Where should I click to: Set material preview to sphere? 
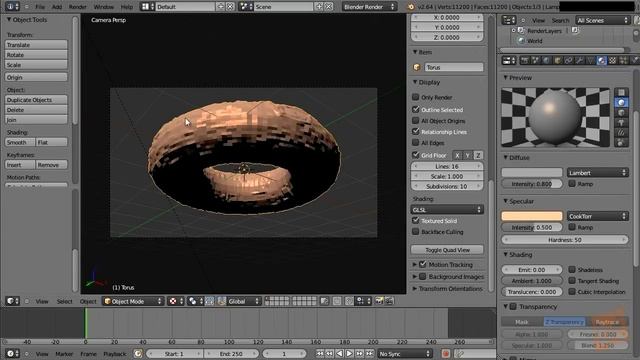click(x=621, y=102)
